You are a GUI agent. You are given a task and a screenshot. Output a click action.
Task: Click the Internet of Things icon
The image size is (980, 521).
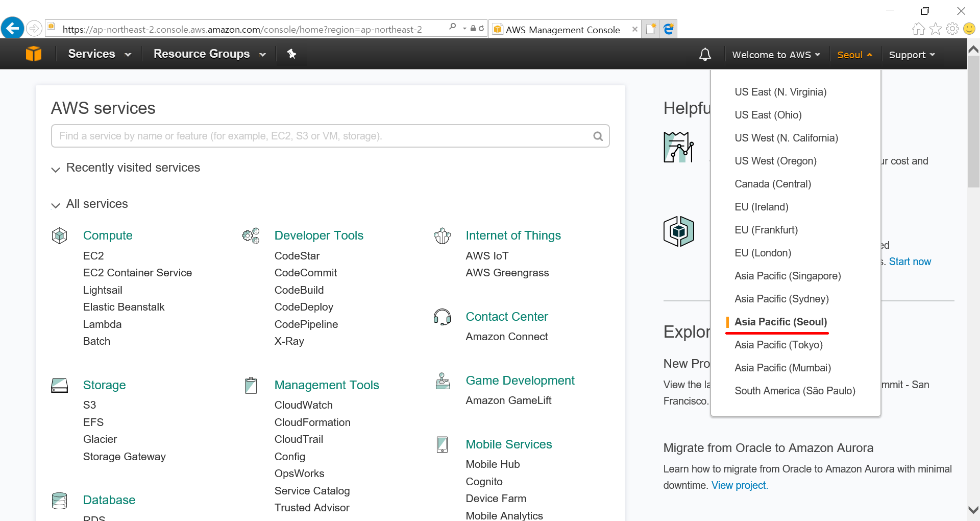coord(442,235)
